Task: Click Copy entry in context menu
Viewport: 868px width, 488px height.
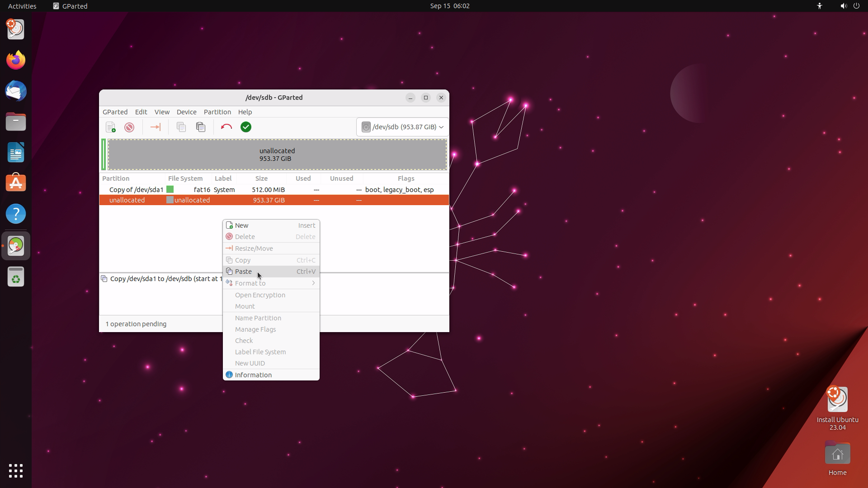Action: click(x=271, y=260)
